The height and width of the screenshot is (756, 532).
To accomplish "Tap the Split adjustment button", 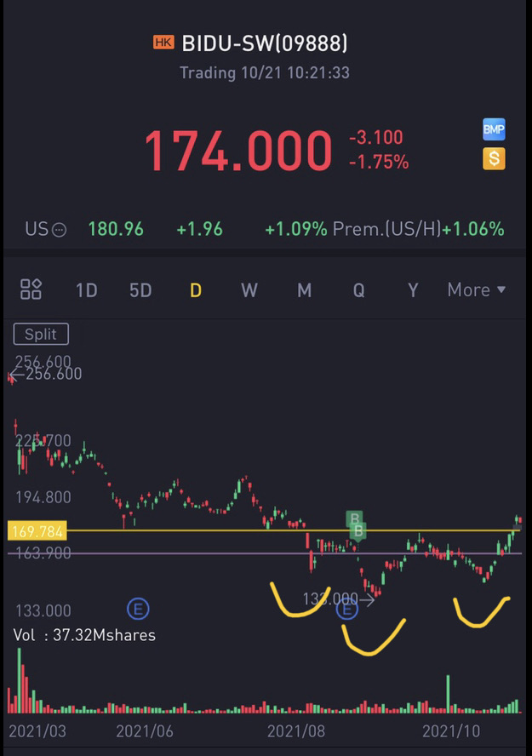I will click(x=41, y=334).
